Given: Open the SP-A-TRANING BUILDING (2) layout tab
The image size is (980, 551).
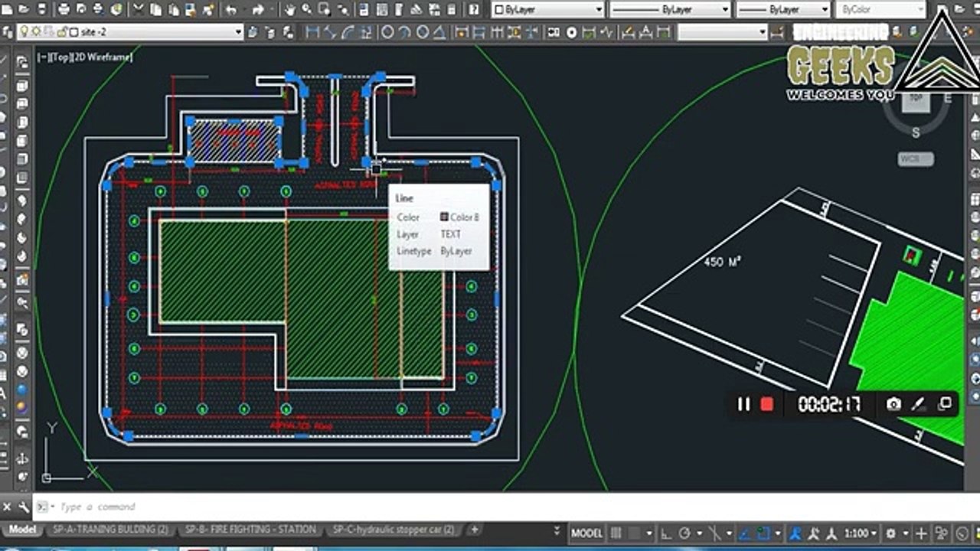Looking at the screenshot, I should (x=109, y=530).
